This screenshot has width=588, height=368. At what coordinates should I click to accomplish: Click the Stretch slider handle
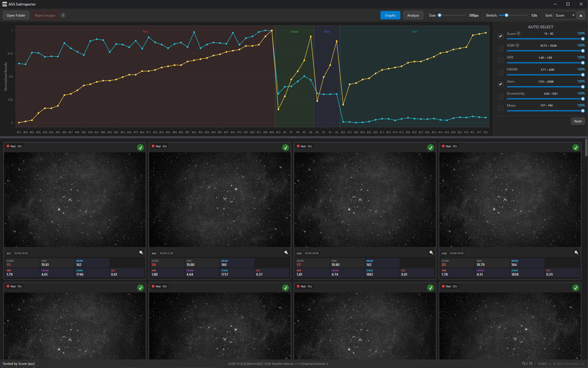pos(506,15)
